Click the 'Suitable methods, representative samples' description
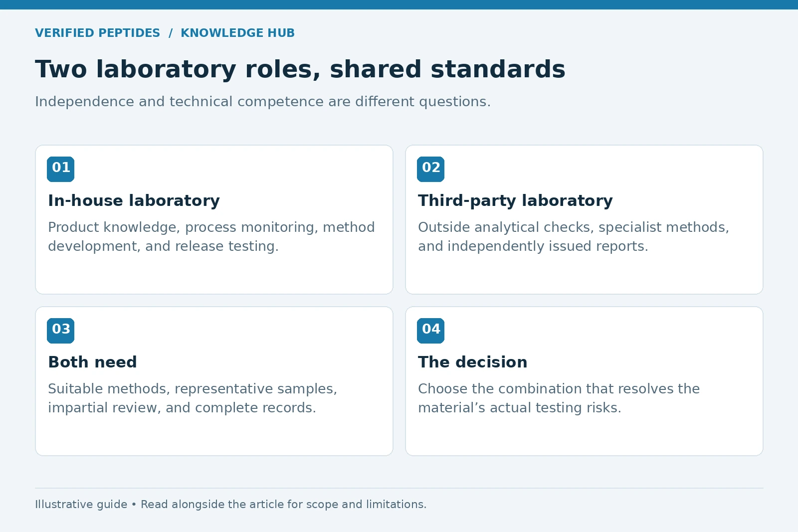 (x=193, y=398)
